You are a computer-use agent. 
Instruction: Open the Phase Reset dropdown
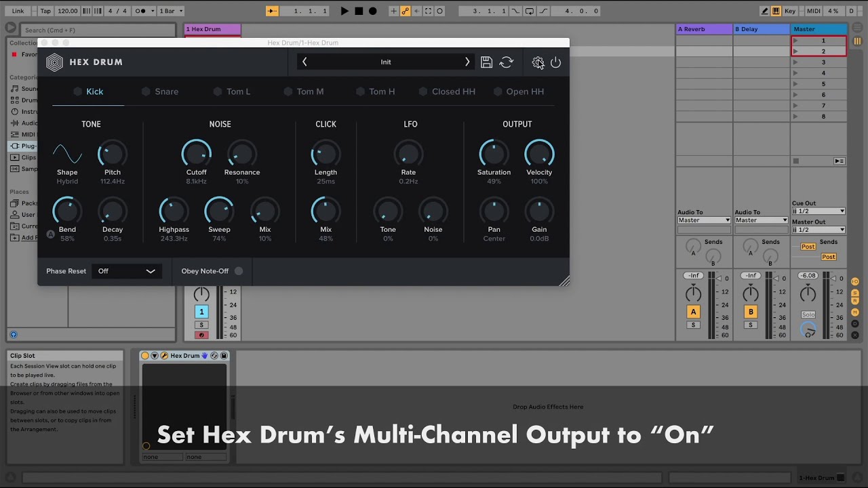point(126,271)
